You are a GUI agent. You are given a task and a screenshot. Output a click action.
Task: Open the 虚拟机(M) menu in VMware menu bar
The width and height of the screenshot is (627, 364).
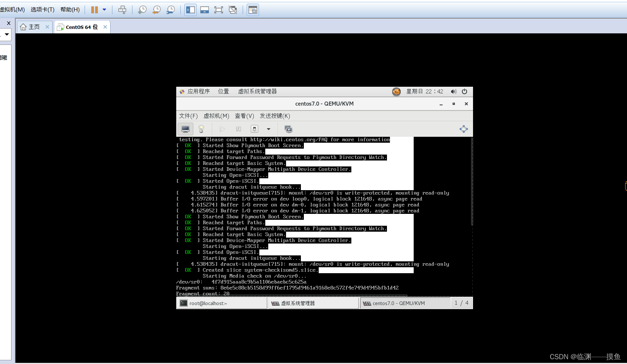pos(12,10)
